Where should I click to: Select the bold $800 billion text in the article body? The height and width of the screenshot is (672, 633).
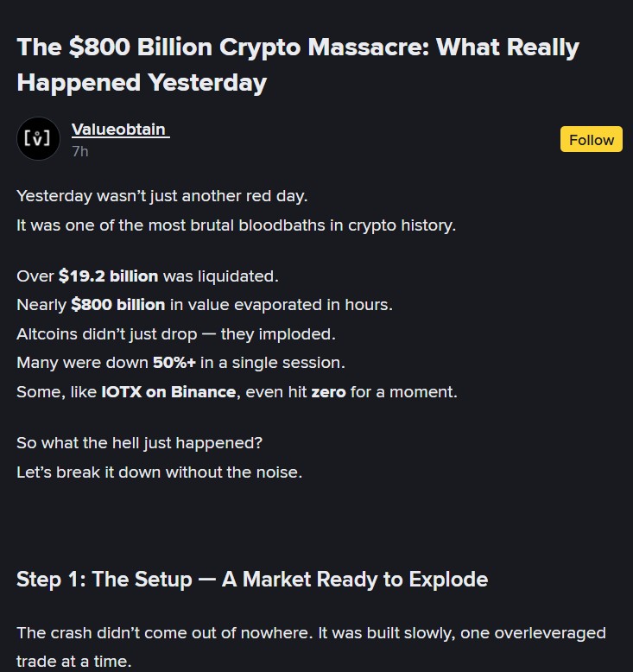point(117,305)
